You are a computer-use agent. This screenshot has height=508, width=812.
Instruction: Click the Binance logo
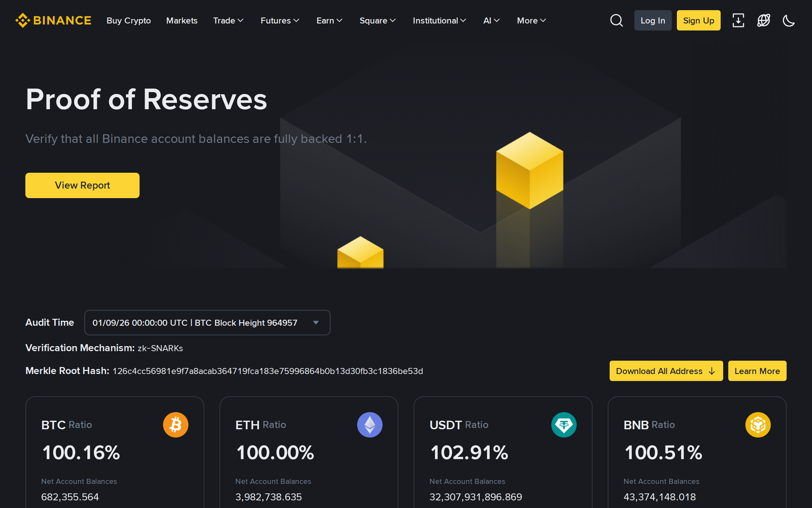tap(53, 21)
